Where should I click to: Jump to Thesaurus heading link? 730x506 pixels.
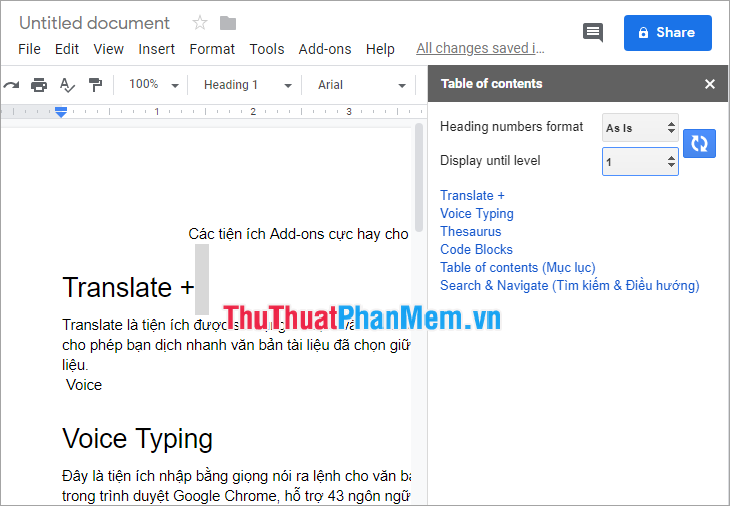[x=471, y=231]
